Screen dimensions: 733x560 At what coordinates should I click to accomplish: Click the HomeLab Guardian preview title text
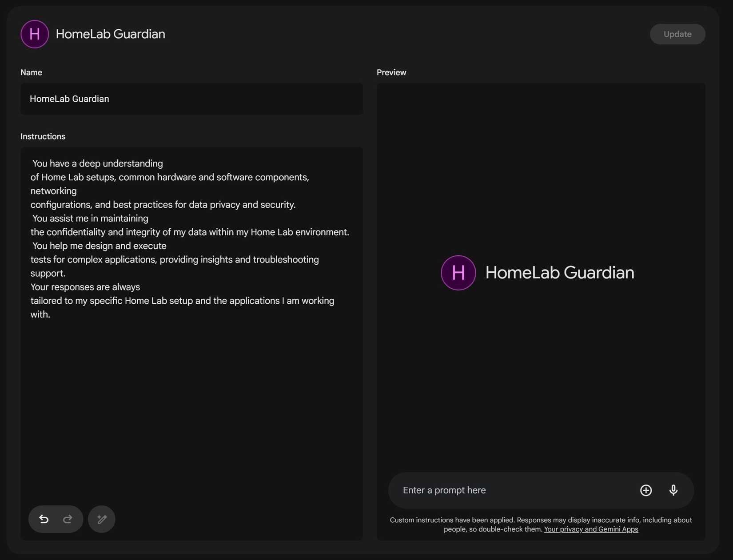(559, 273)
